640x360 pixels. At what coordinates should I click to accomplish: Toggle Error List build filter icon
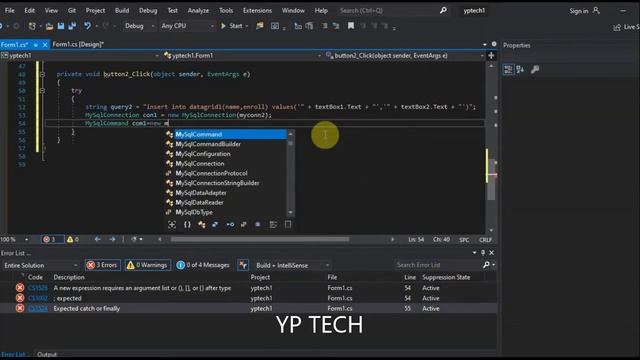(243, 265)
